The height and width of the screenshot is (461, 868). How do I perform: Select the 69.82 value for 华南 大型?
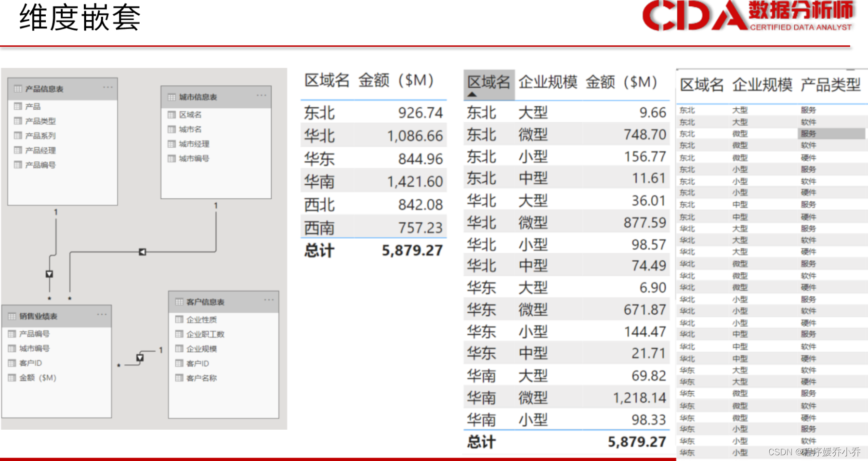[x=649, y=375]
